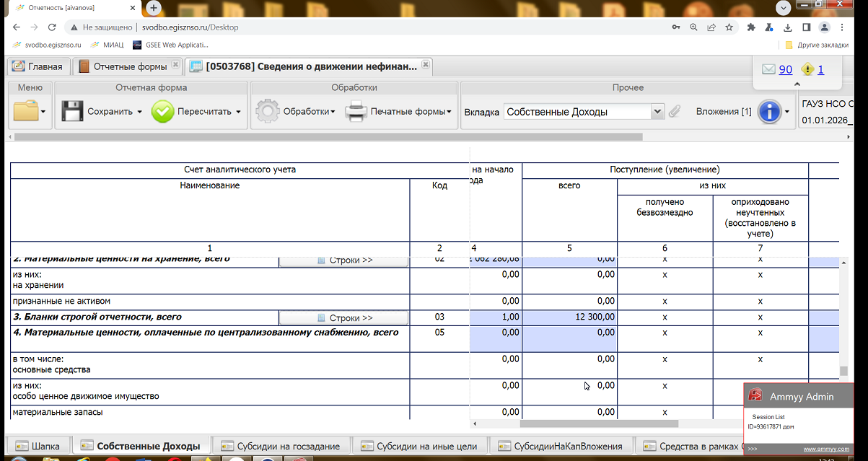Expand the Меню folder dropdown arrow
This screenshot has height=461, width=868.
44,112
